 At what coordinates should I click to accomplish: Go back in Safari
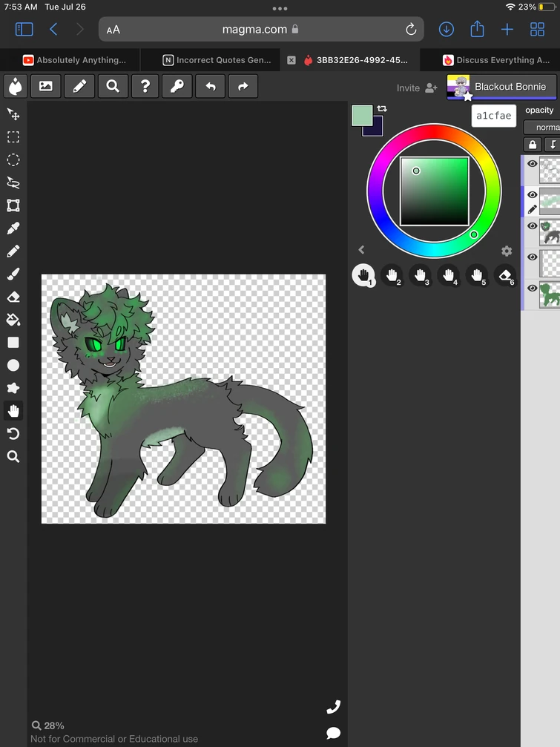pyautogui.click(x=53, y=30)
